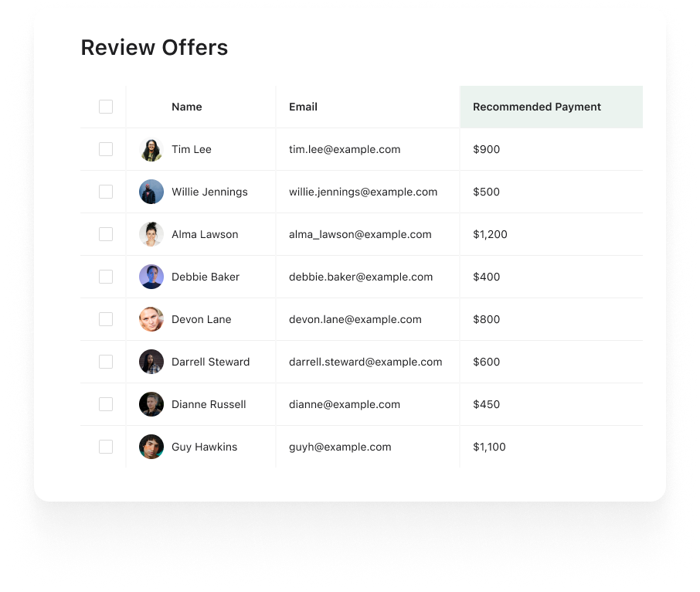Toggle the select-all header checkbox
Image resolution: width=700 pixels, height=592 pixels.
(x=106, y=107)
